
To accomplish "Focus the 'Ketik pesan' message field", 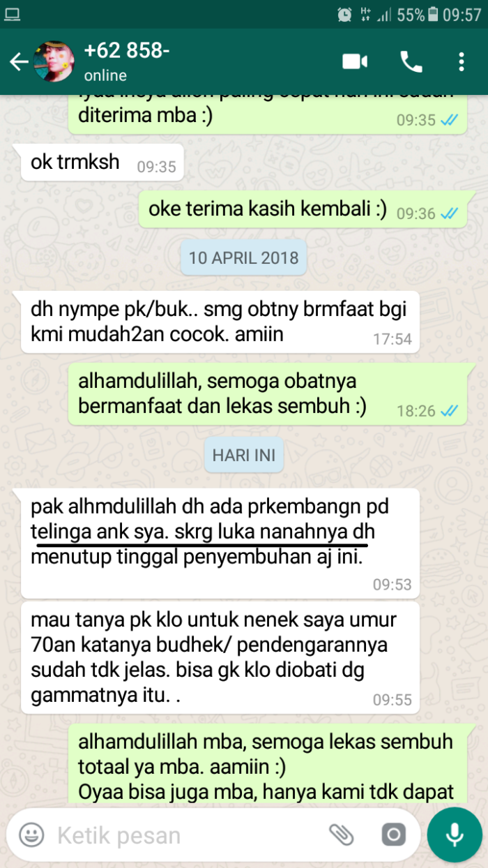I will [x=185, y=835].
